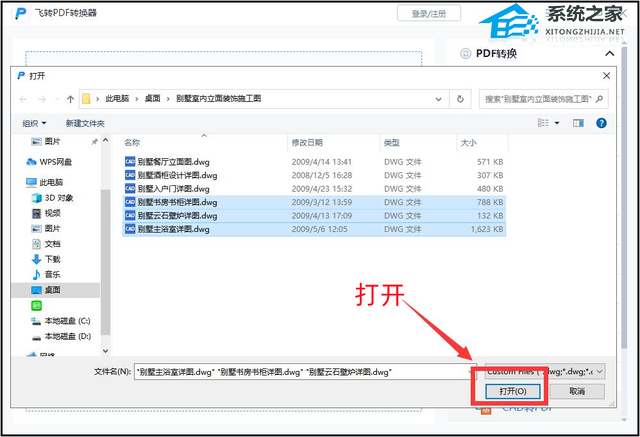
Task: Toggle the preview pane icon
Action: pyautogui.click(x=578, y=123)
